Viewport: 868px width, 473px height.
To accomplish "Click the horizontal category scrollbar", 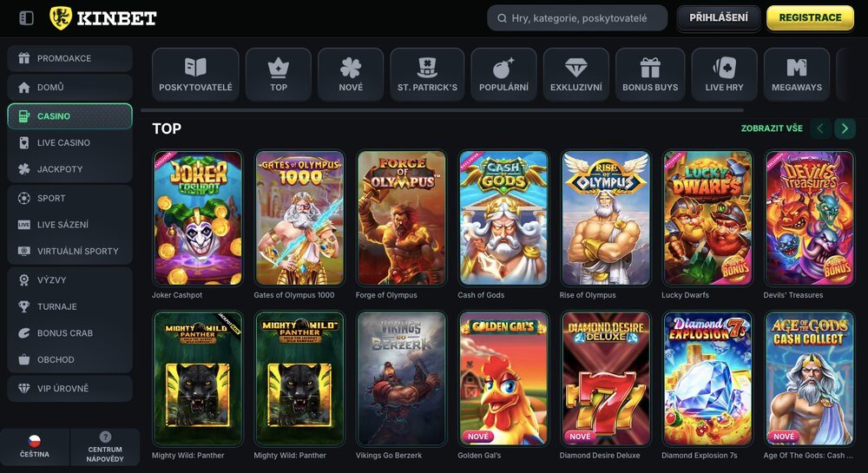I will [442, 110].
